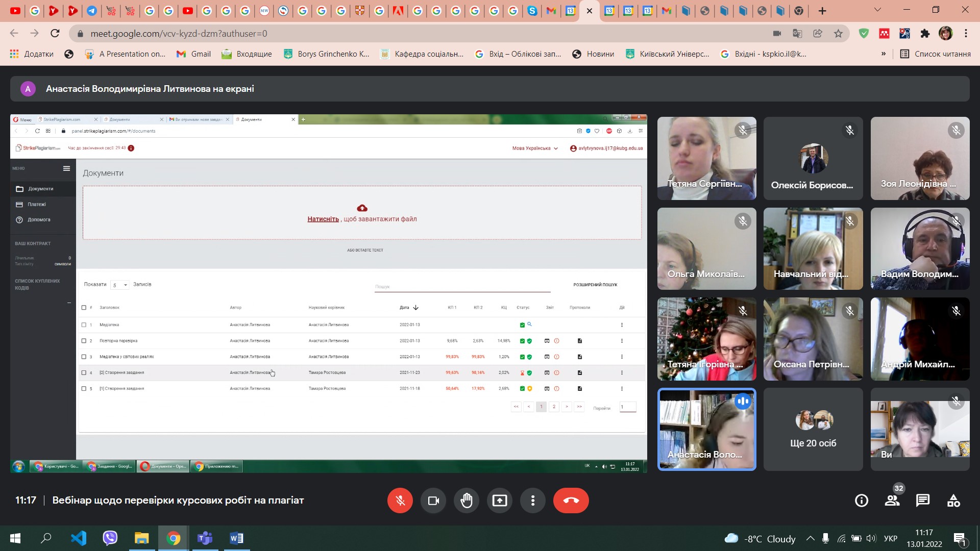Open the Ще 20 осіб tile
Viewport: 980px width, 551px height.
pos(813,429)
